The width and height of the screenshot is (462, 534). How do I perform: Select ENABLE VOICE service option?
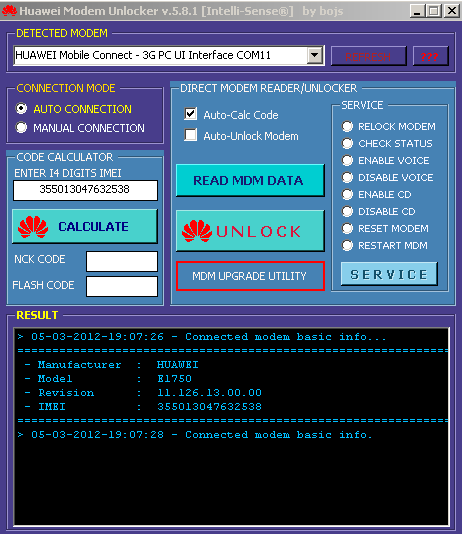(x=347, y=160)
